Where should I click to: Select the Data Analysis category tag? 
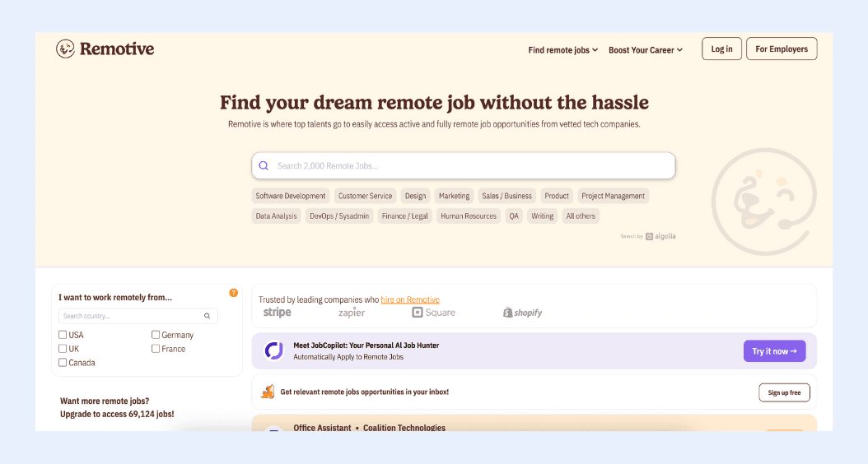click(276, 216)
